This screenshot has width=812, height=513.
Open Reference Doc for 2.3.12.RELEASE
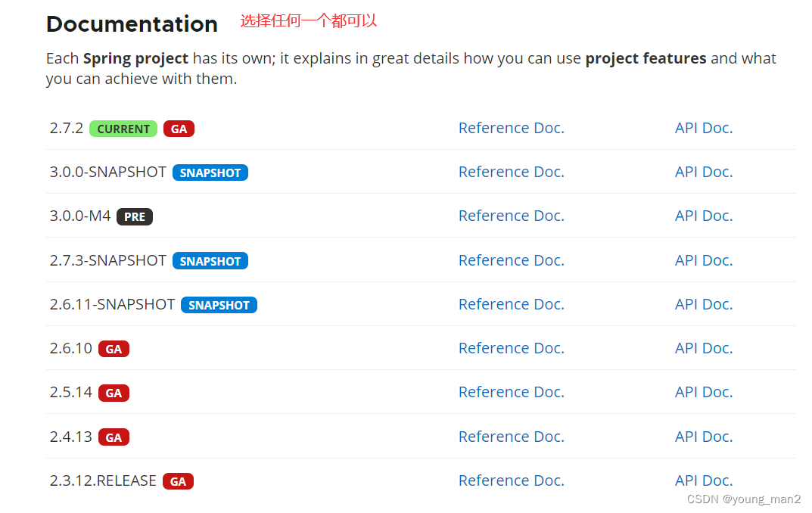(511, 481)
